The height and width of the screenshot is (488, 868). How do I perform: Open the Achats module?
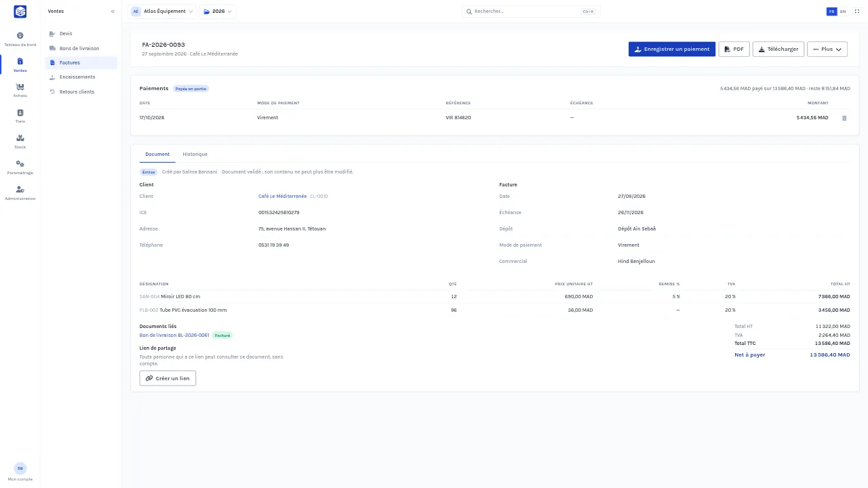click(20, 90)
